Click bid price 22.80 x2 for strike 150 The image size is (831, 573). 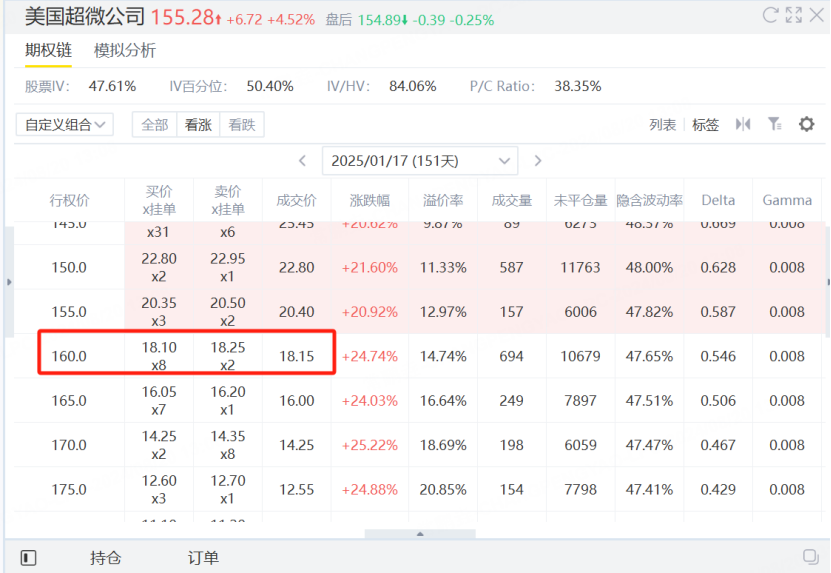click(x=159, y=267)
